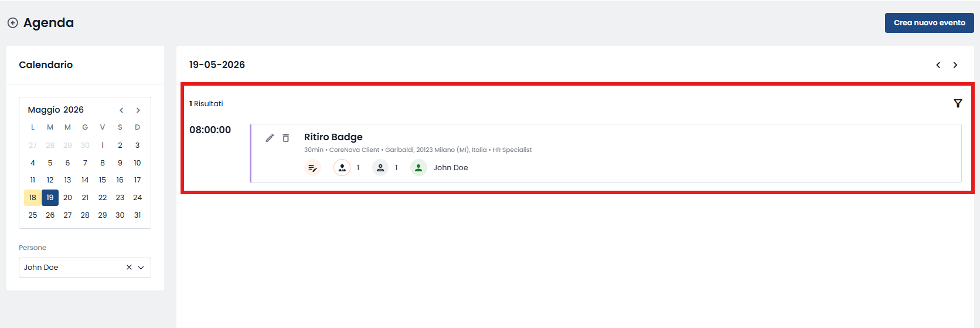
Task: Show next month in Maggio 2026 calendar
Action: coord(138,110)
